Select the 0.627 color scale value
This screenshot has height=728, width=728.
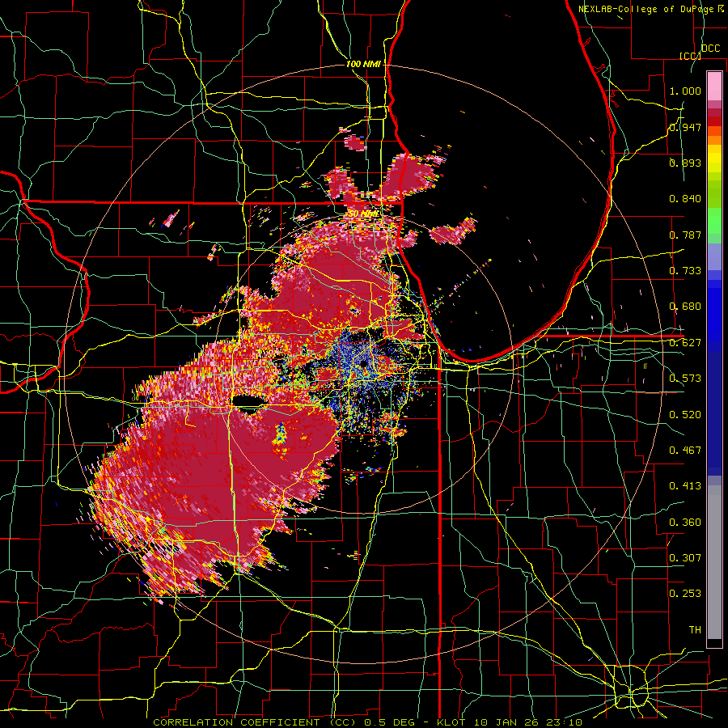685,343
